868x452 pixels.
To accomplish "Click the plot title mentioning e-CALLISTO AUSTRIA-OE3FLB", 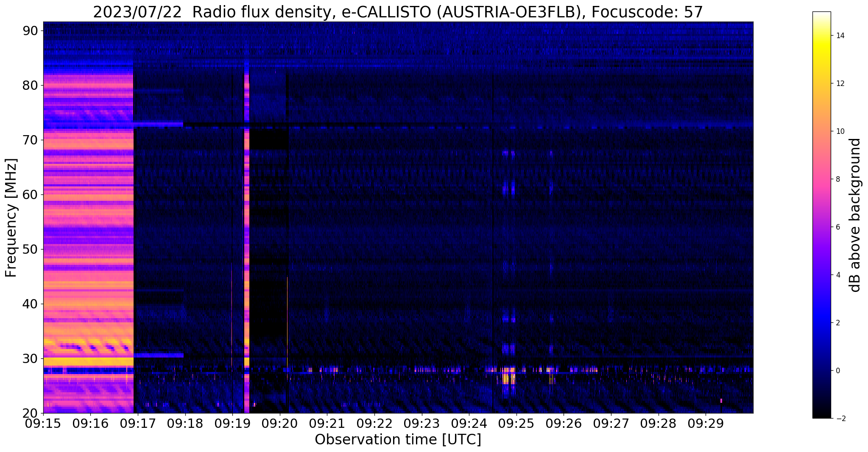I will pos(398,12).
